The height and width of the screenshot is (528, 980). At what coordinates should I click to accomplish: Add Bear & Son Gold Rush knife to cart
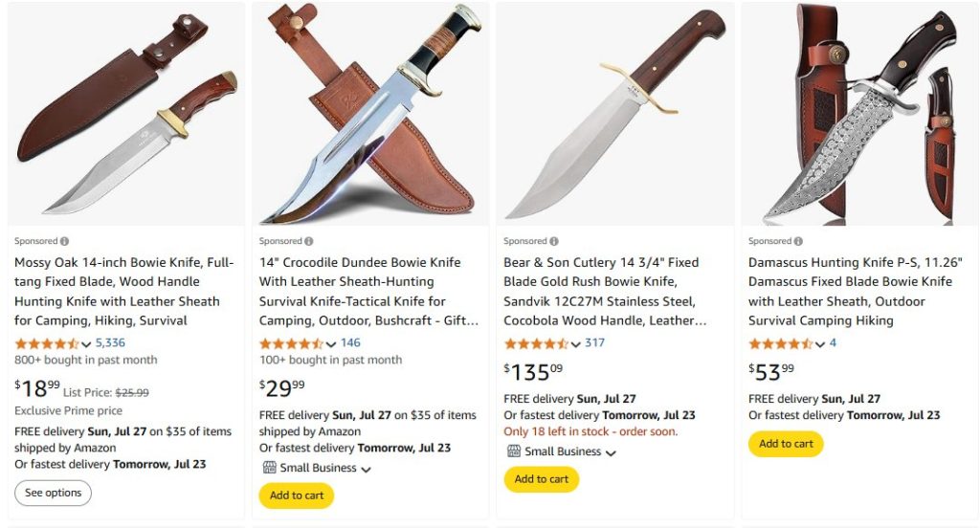pos(542,479)
